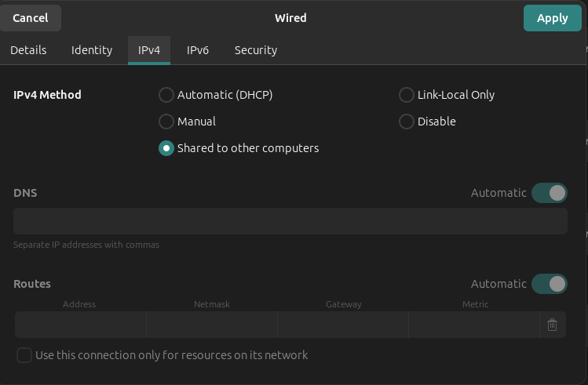Click the trash icon to delete route
Viewport: 588px width, 385px height.
pyautogui.click(x=552, y=325)
